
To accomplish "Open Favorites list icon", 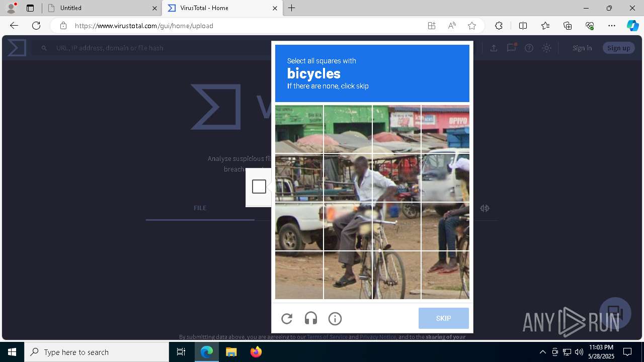I will (x=545, y=26).
